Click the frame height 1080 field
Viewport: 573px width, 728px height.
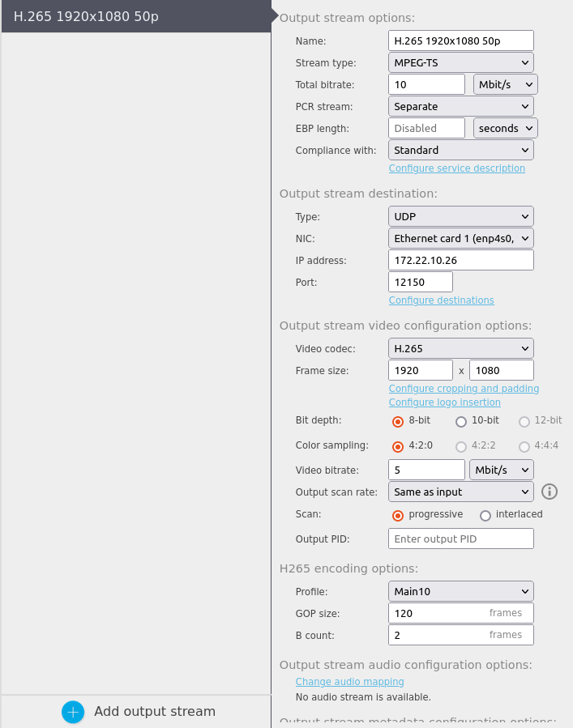502,370
